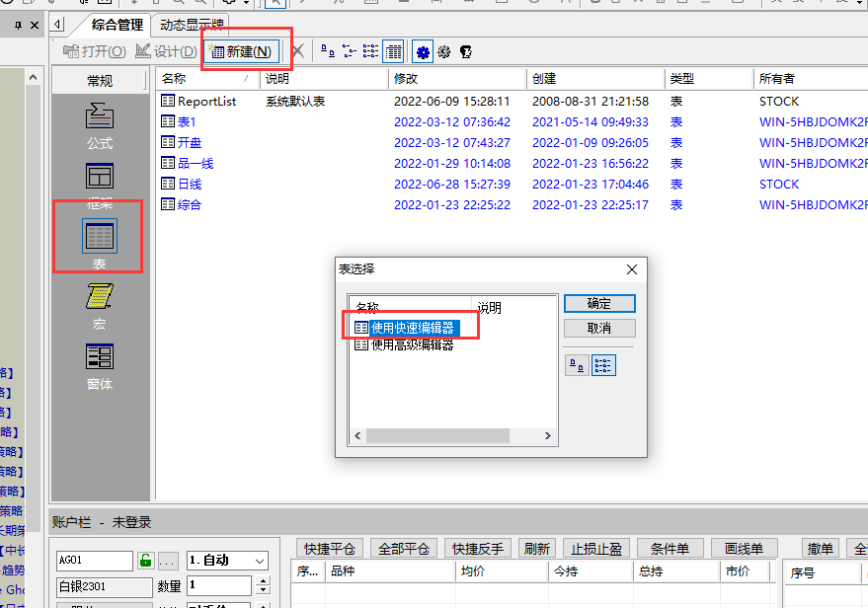Click the 刷新 refresh button

point(537,548)
